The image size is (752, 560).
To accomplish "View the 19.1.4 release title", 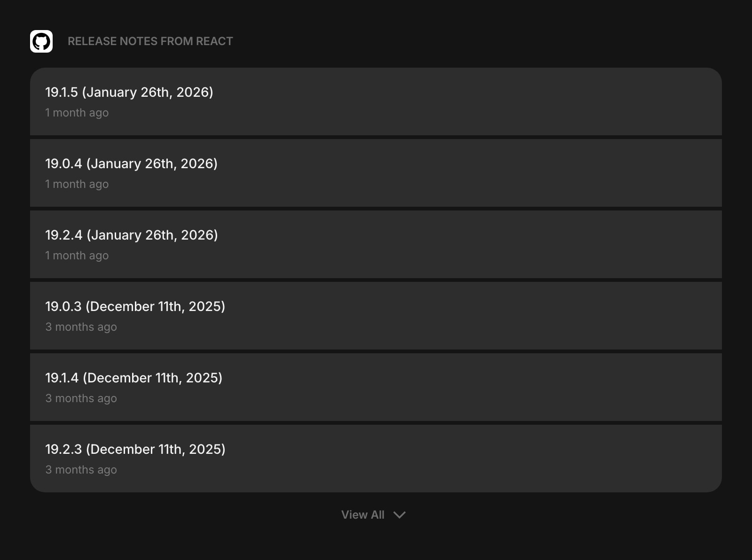I will pyautogui.click(x=133, y=378).
